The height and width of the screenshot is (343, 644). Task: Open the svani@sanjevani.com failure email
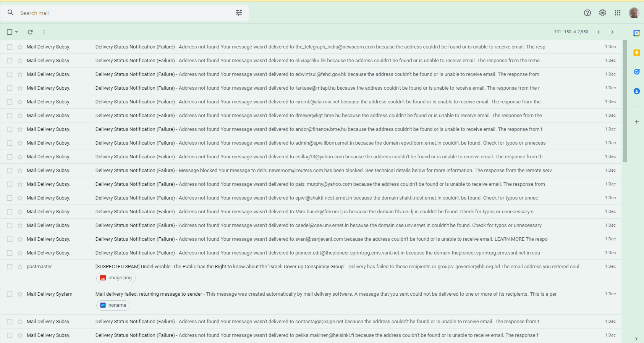311,239
